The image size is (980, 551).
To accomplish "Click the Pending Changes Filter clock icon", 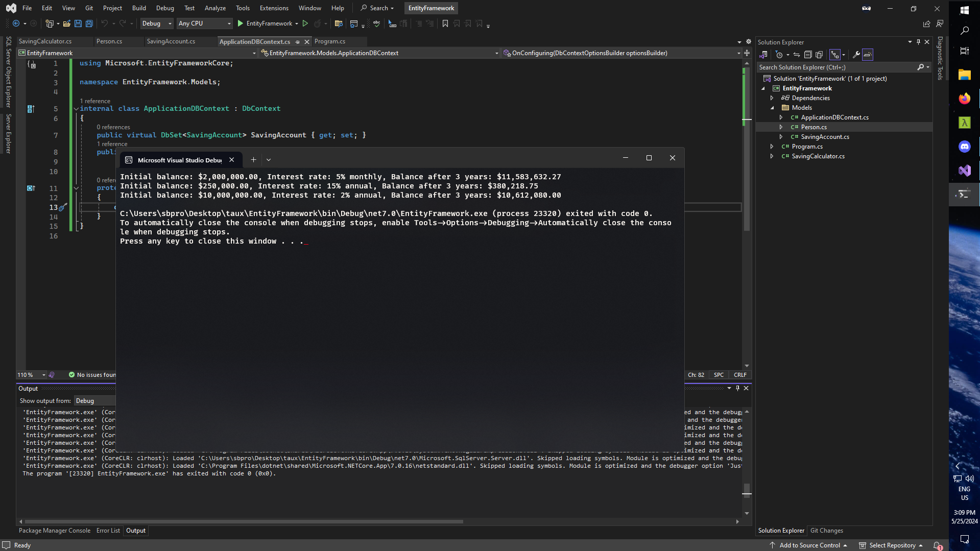I will tap(779, 55).
